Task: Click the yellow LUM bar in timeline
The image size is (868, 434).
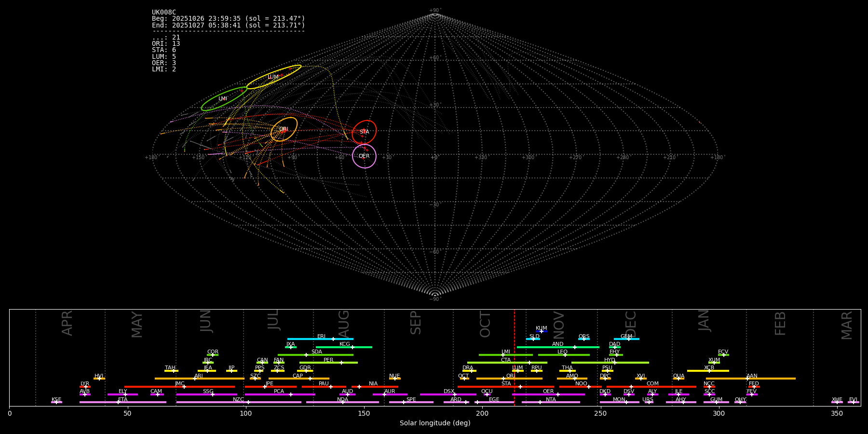Action: (x=518, y=371)
